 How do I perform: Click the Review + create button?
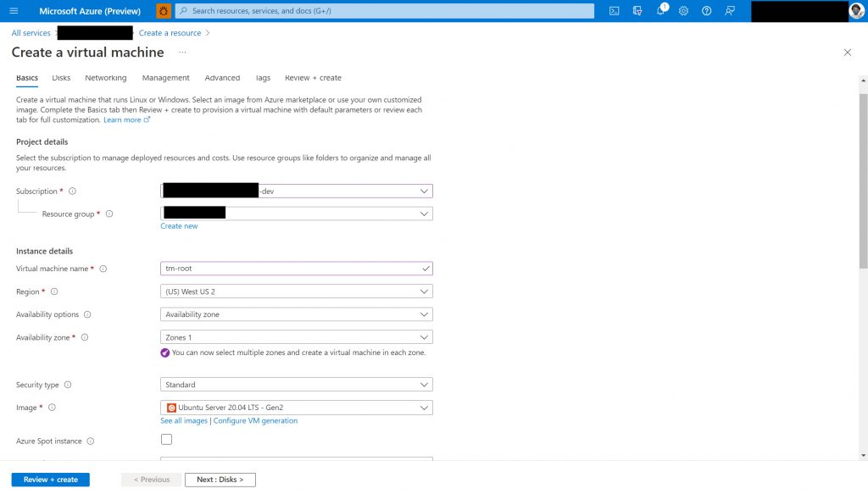pyautogui.click(x=50, y=480)
